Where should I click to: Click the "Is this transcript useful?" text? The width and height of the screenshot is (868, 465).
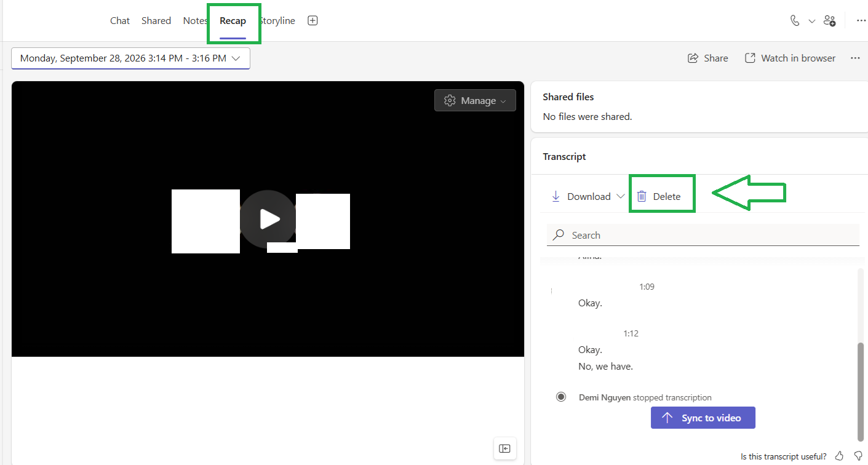click(x=784, y=456)
